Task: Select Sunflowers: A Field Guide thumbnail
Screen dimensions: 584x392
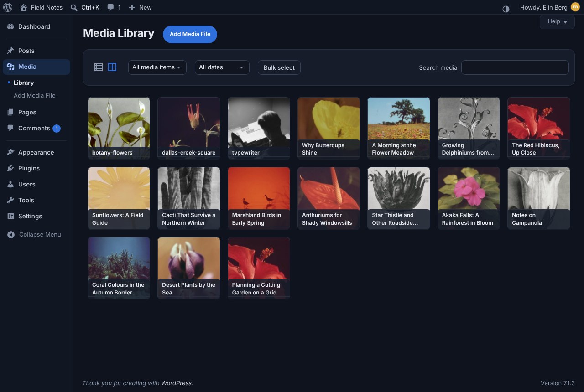Action: pyautogui.click(x=119, y=198)
